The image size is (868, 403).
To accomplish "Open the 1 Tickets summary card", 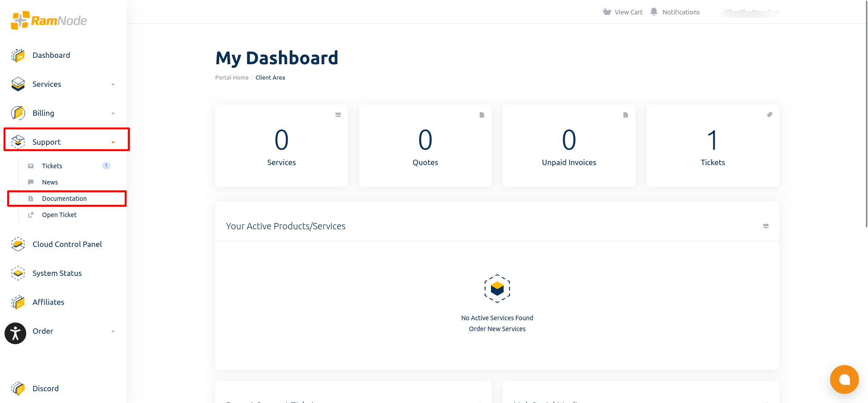I will 713,146.
